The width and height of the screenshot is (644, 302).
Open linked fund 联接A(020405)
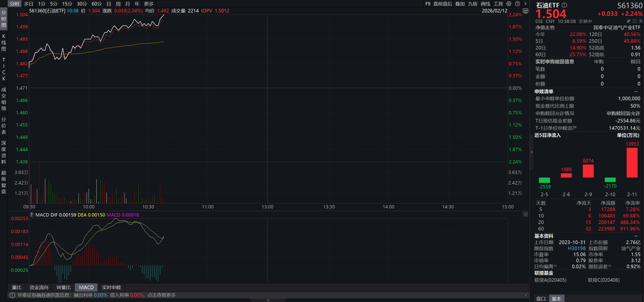click(550, 280)
